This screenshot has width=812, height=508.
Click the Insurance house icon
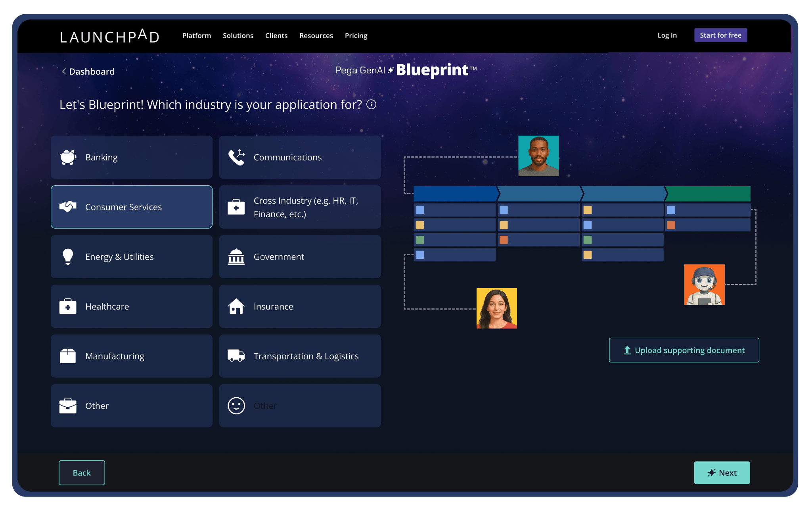[236, 306]
